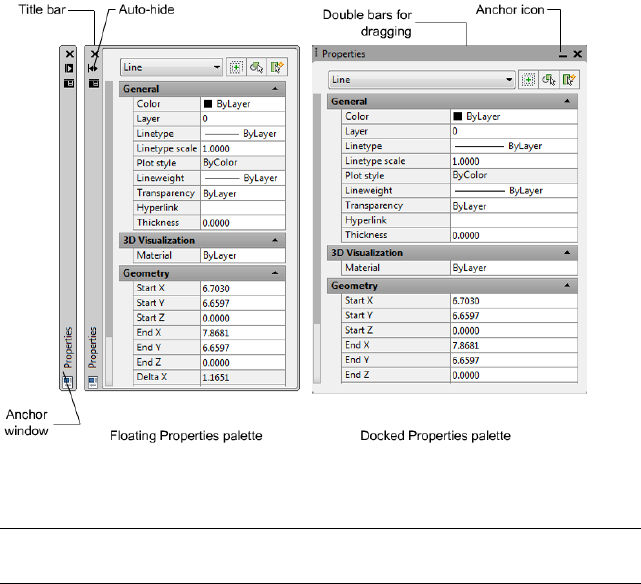
Task: Edit End Y 6.6597 in floating palette
Action: [x=243, y=347]
